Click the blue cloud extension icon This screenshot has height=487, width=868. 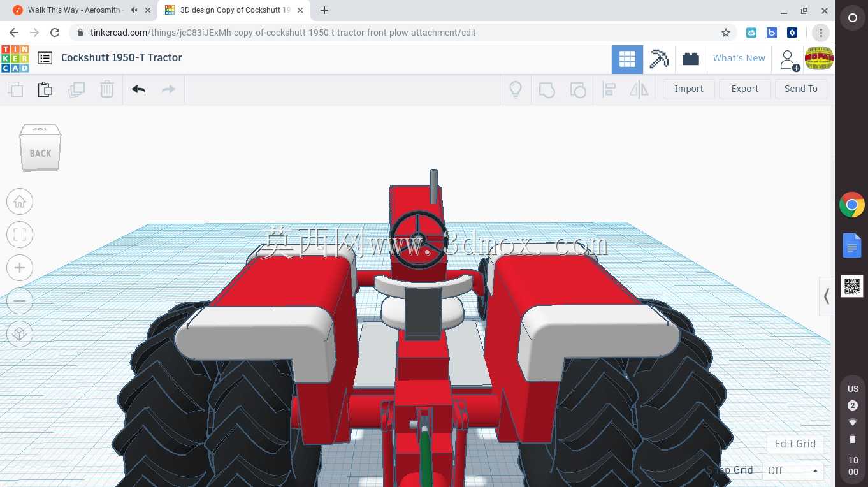751,33
